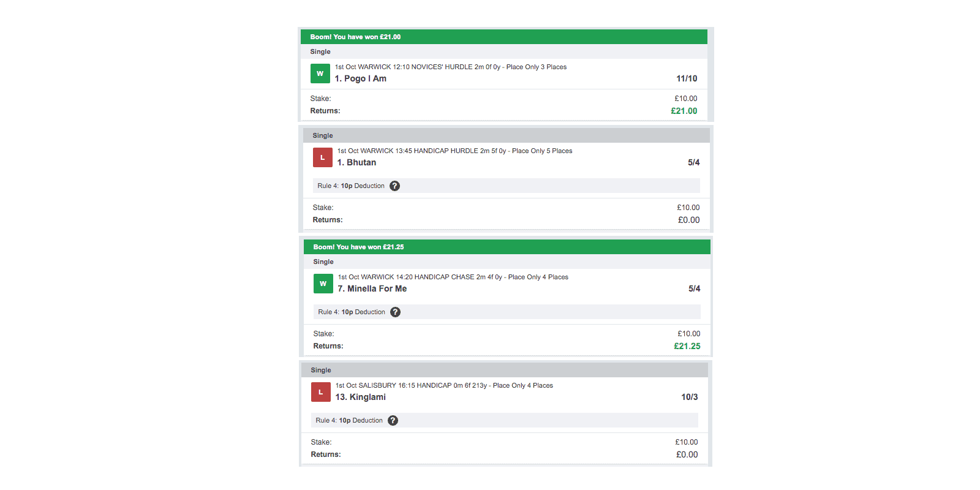Click the red L badge beside Kinglami
Screen dimensions: 980x490
coord(320,392)
